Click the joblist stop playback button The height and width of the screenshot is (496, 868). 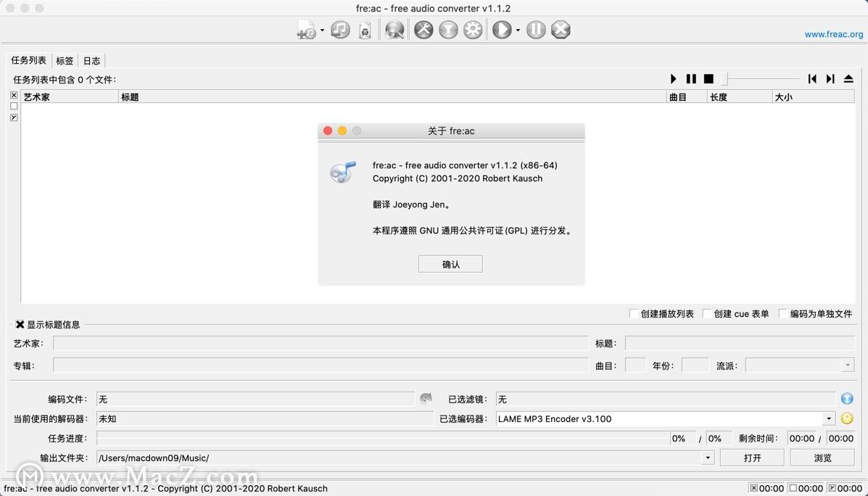click(708, 79)
